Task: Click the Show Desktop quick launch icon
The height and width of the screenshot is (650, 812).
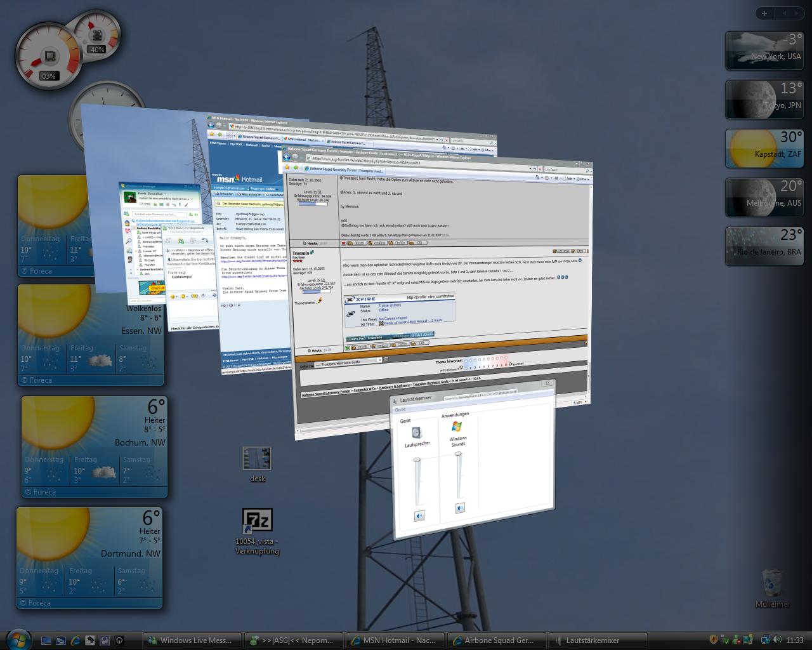Action: click(46, 640)
